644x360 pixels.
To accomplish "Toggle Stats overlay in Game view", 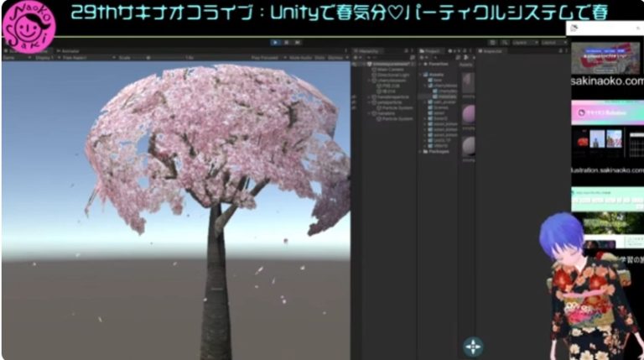I will point(320,58).
